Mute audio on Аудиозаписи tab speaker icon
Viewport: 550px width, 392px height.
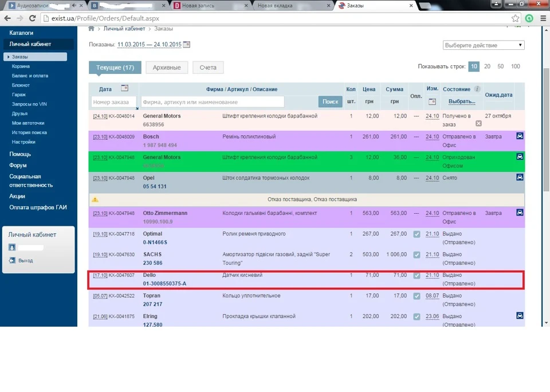point(74,6)
